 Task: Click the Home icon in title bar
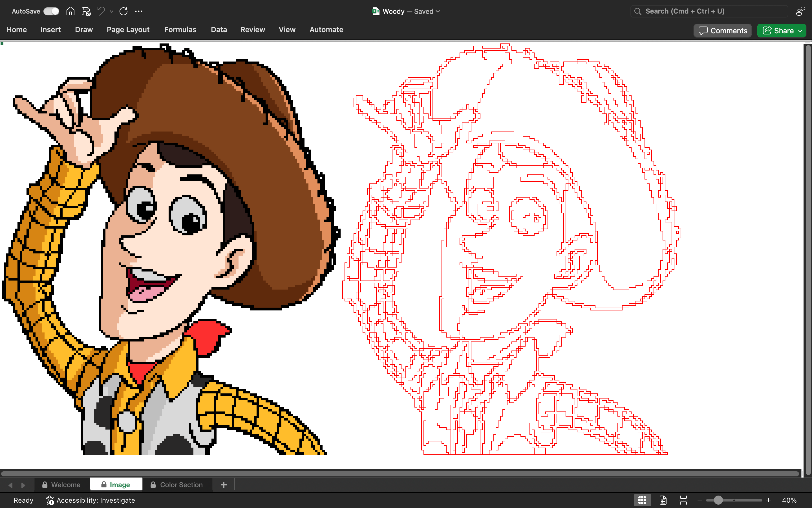click(70, 11)
